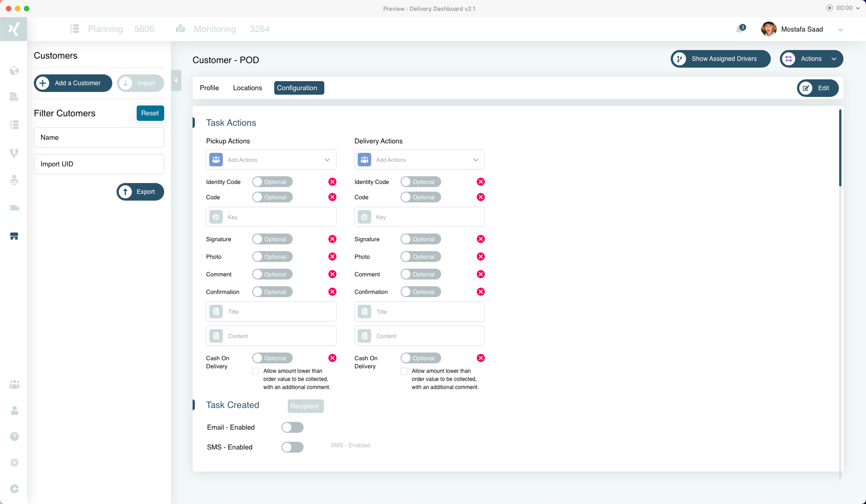The image size is (866, 504).
Task: Open the delivery truck sidebar icon
Action: (14, 208)
